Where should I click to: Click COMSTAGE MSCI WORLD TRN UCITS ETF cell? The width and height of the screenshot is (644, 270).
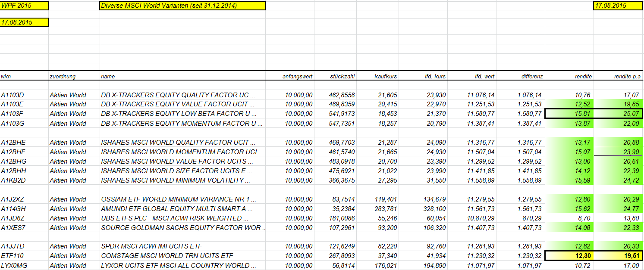182,256
